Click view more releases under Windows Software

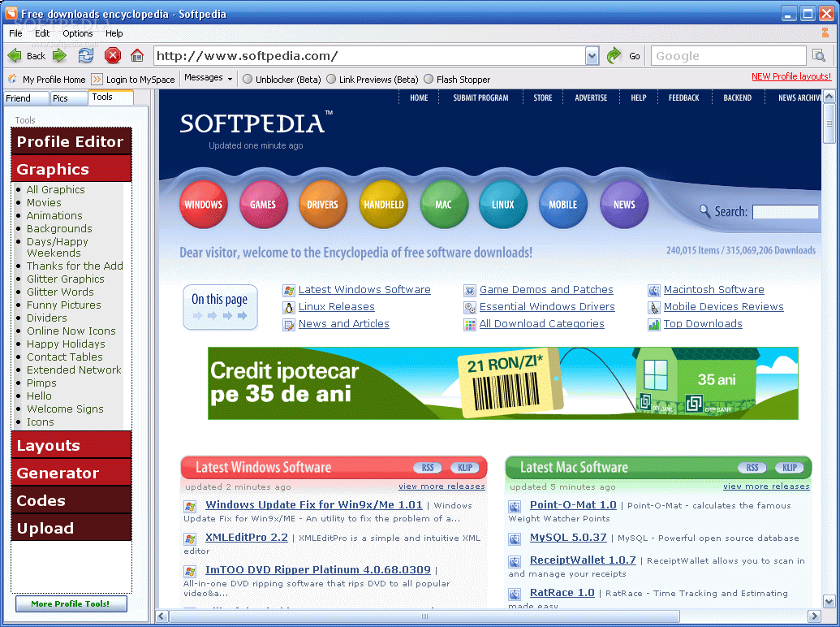click(x=442, y=486)
